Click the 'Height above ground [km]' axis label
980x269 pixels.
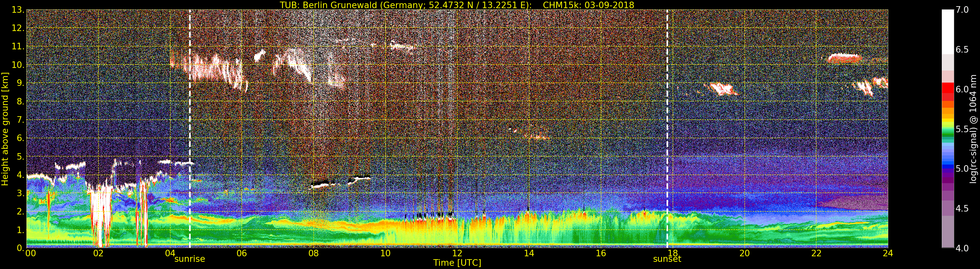pyautogui.click(x=5, y=129)
